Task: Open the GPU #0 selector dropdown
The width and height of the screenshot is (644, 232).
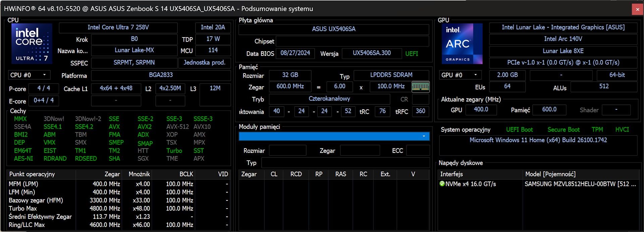Action: (460, 75)
